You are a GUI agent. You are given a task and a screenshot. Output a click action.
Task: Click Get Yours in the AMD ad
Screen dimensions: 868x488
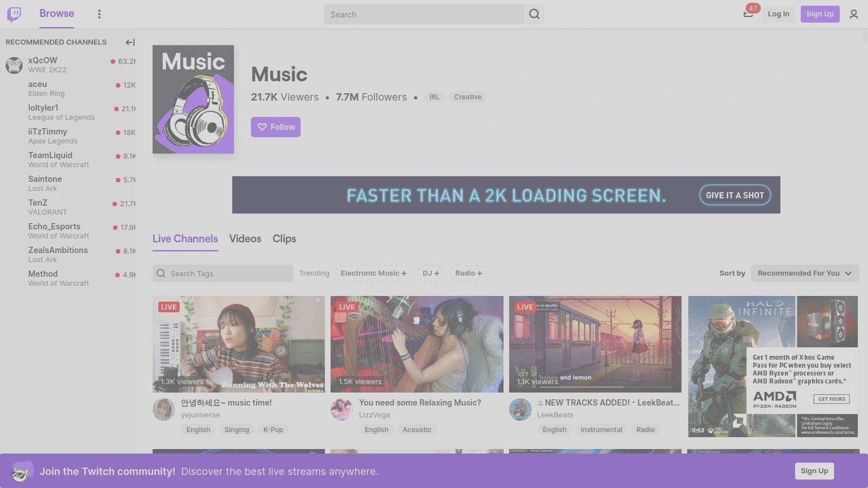(831, 399)
